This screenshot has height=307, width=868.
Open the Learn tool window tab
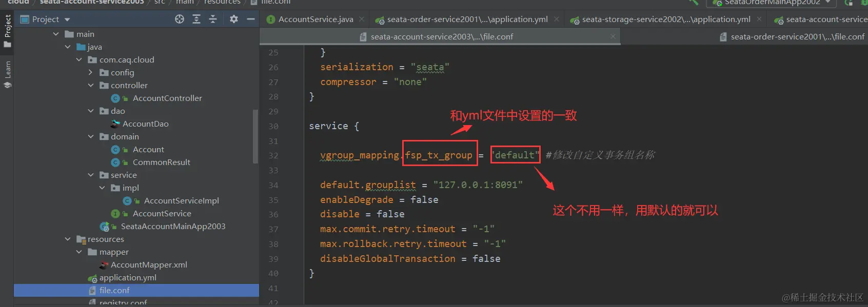pyautogui.click(x=7, y=75)
